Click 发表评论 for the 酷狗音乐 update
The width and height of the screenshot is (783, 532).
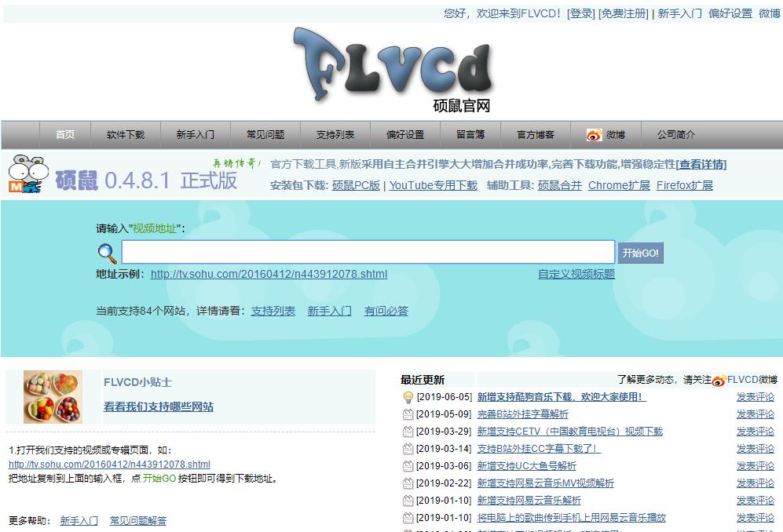click(755, 397)
